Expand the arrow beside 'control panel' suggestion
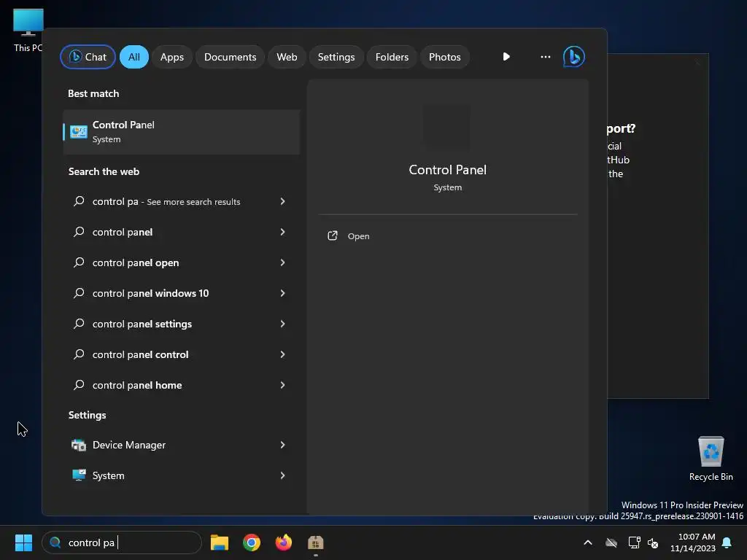747x560 pixels. pos(282,232)
